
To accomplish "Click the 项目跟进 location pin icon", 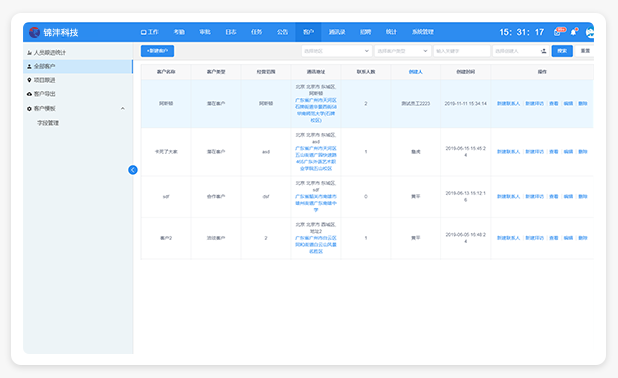I will click(29, 80).
